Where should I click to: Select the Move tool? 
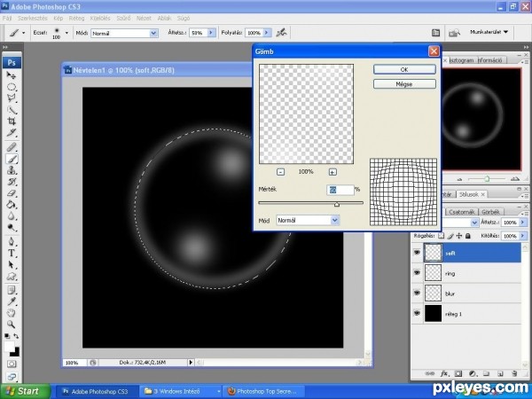[x=12, y=75]
